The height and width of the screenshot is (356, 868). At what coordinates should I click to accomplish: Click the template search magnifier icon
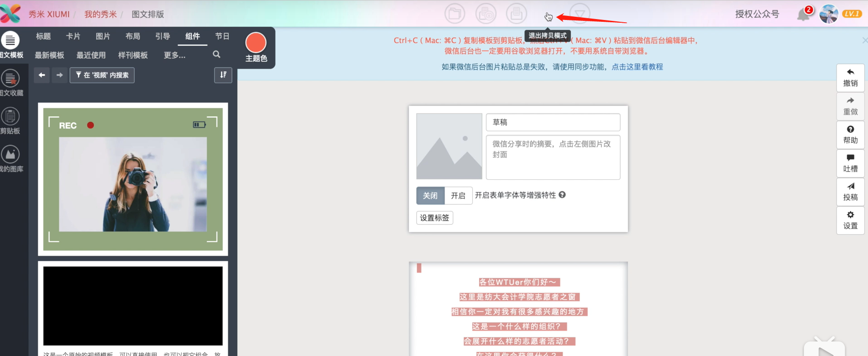click(x=216, y=54)
